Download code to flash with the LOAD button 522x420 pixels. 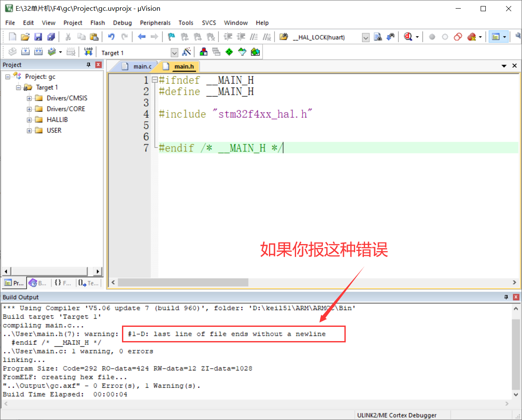[x=88, y=51]
